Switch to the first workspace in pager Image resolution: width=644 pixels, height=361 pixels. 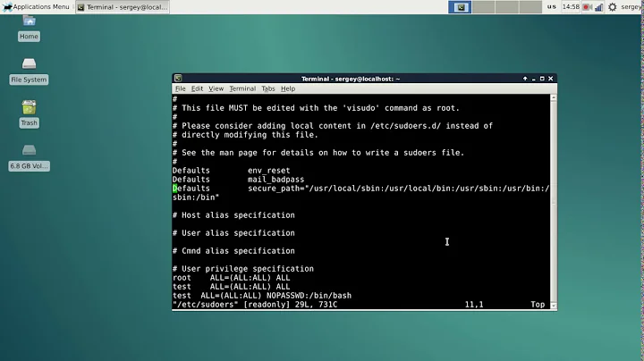(460, 7)
